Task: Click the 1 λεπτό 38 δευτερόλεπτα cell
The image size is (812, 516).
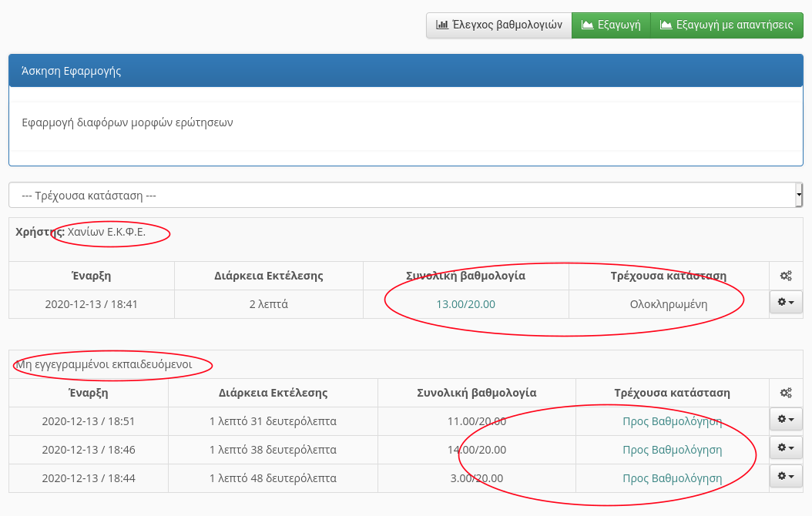Action: tap(273, 450)
